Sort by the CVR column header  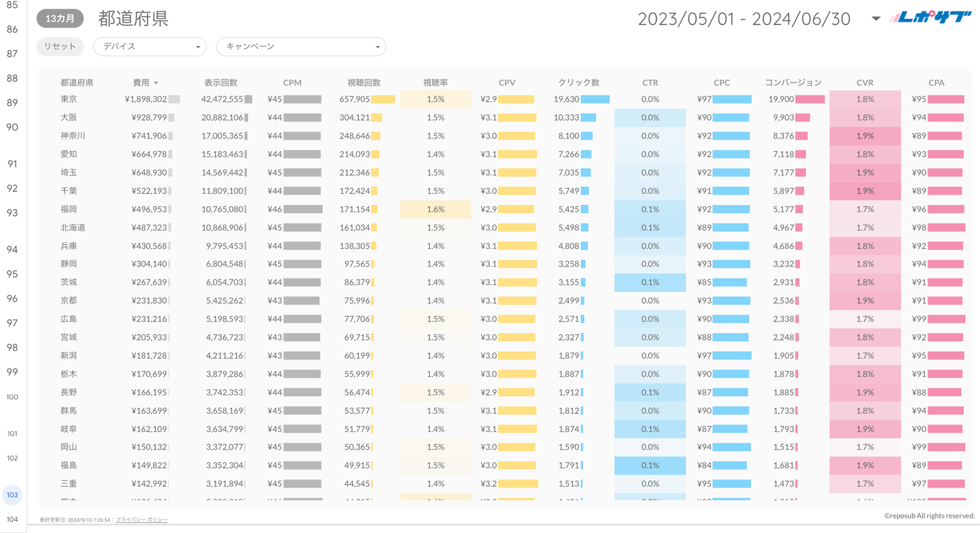[865, 83]
